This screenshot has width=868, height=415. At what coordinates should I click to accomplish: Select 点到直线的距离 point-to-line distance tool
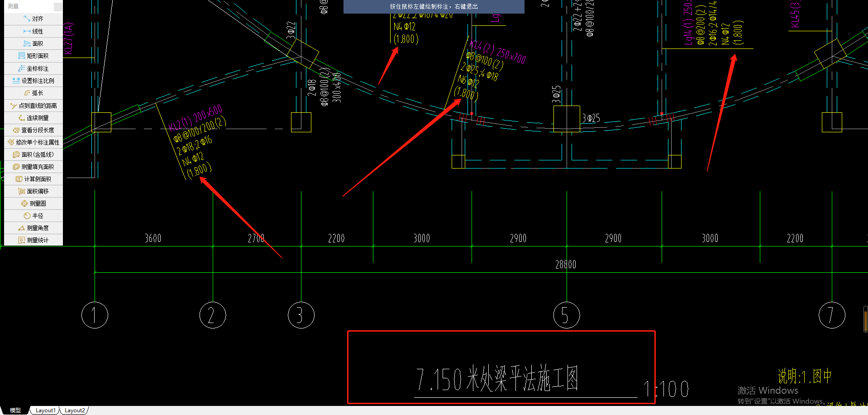coord(33,106)
